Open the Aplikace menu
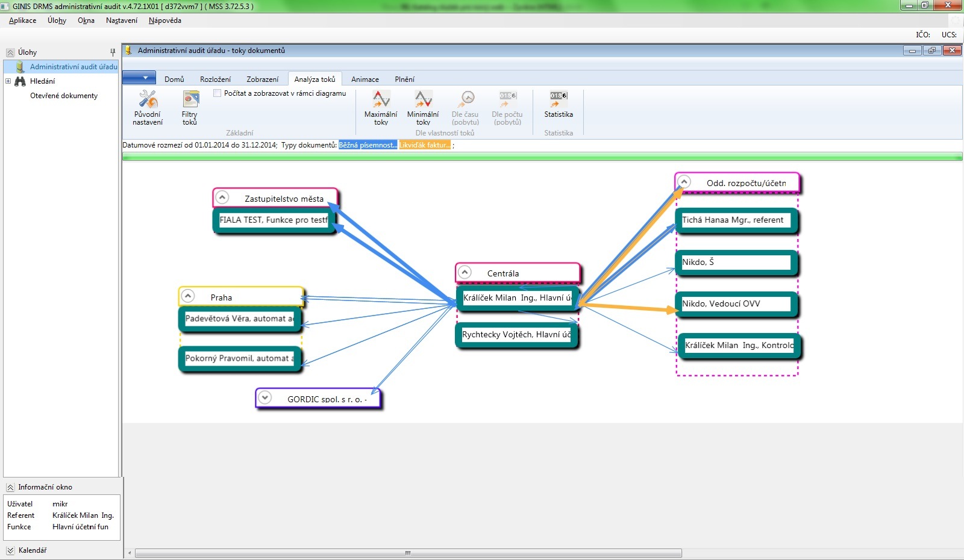The image size is (964, 560). point(23,20)
